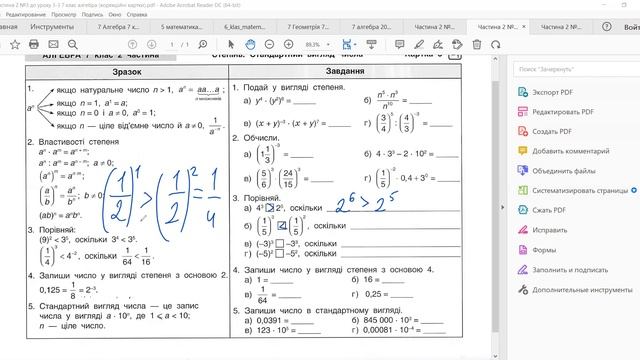Screen dimensions: 640x360
Task: Click the comparison box in task 3б
Action: pyautogui.click(x=282, y=225)
